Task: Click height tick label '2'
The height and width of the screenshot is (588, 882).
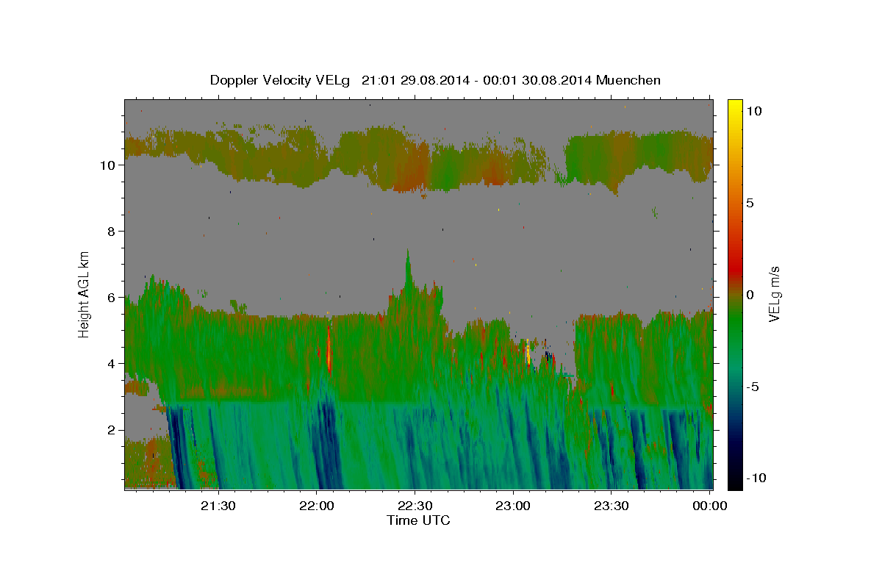Action: [112, 430]
